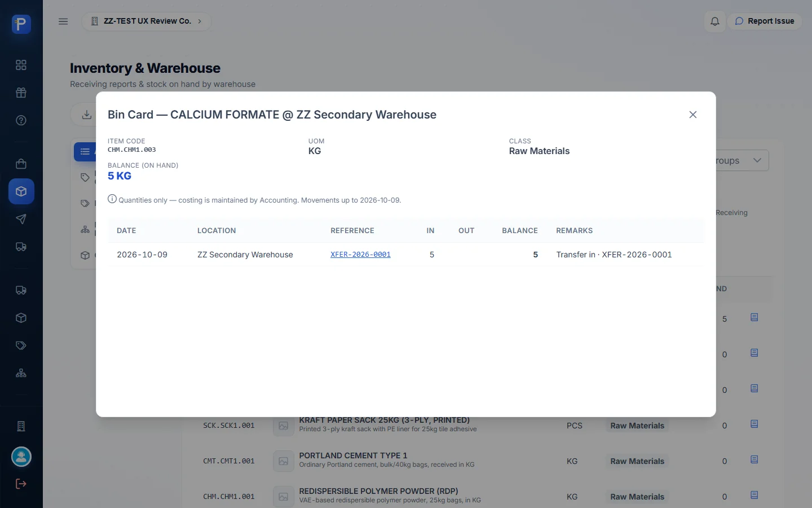812x508 pixels.
Task: Select the cube tab in Inventory panel
Action: click(85, 255)
